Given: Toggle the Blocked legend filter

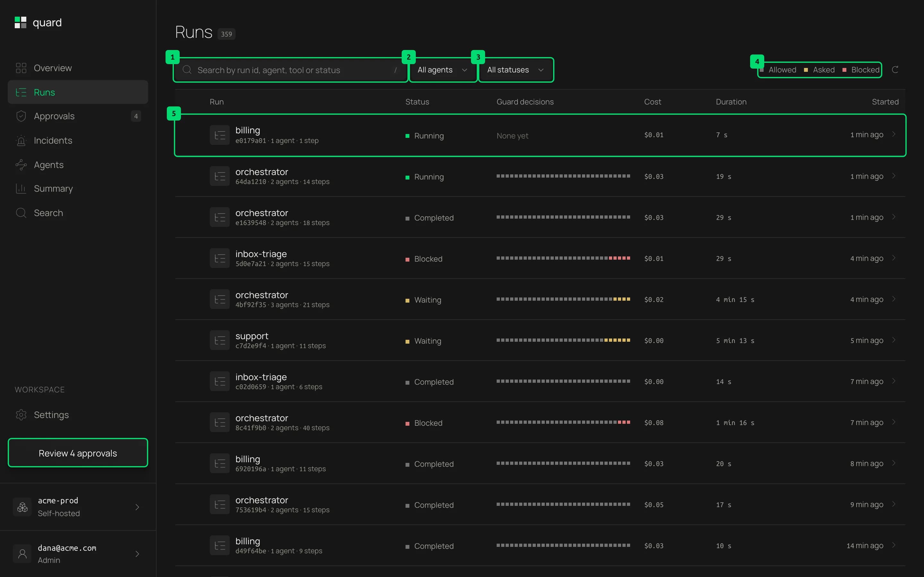Looking at the screenshot, I should click(861, 70).
